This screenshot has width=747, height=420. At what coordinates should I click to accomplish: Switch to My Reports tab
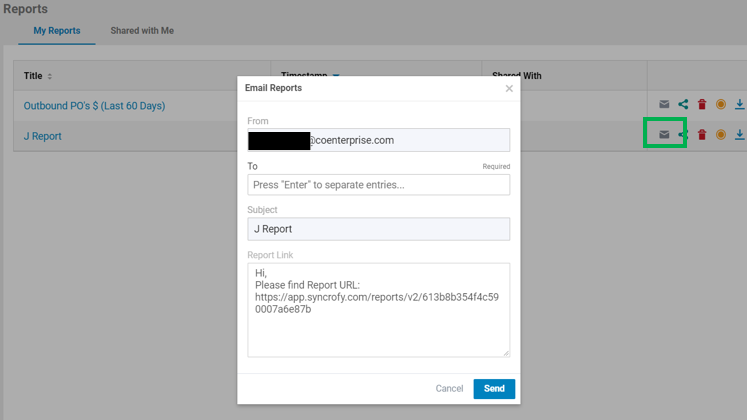[57, 30]
